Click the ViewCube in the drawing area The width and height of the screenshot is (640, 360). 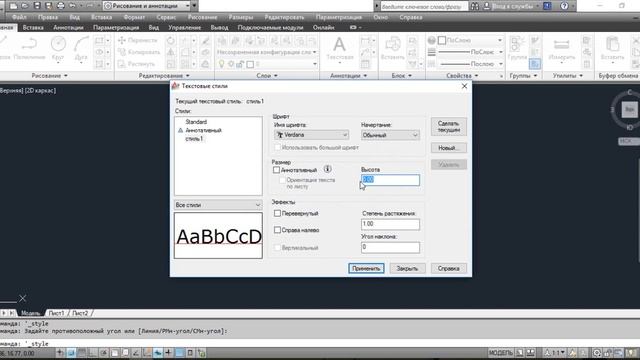click(629, 109)
